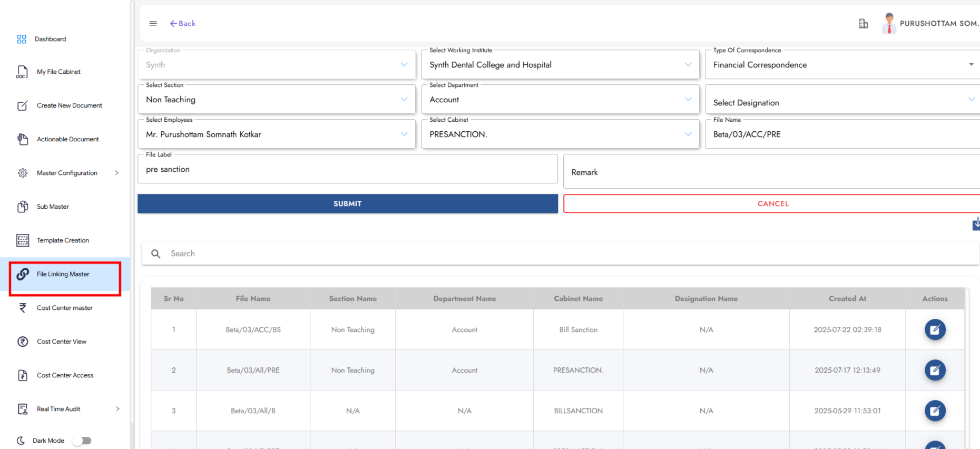This screenshot has width=980, height=449.
Task: Click the hamburger menu icon
Action: tap(153, 24)
